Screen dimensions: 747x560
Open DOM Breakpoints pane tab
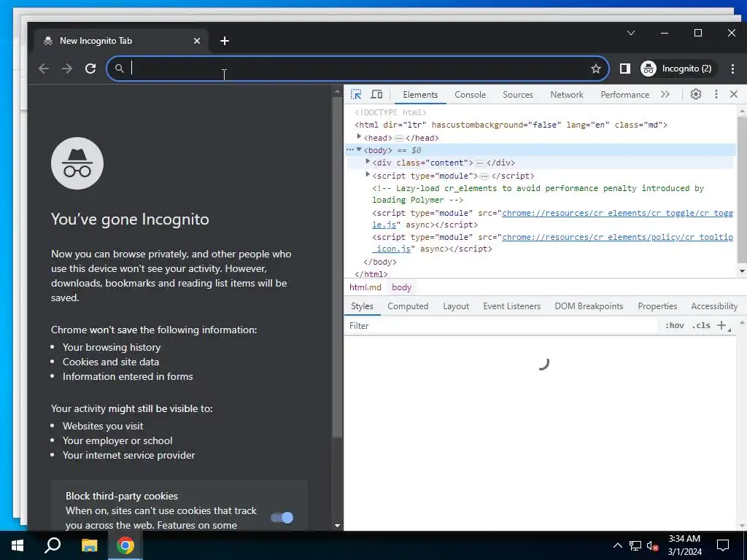click(x=589, y=306)
